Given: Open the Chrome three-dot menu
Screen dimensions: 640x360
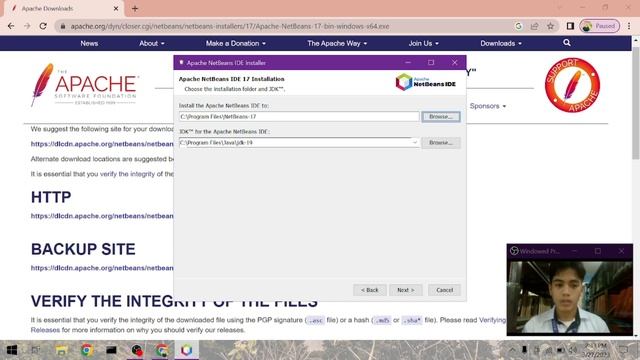Looking at the screenshot, I should click(629, 26).
